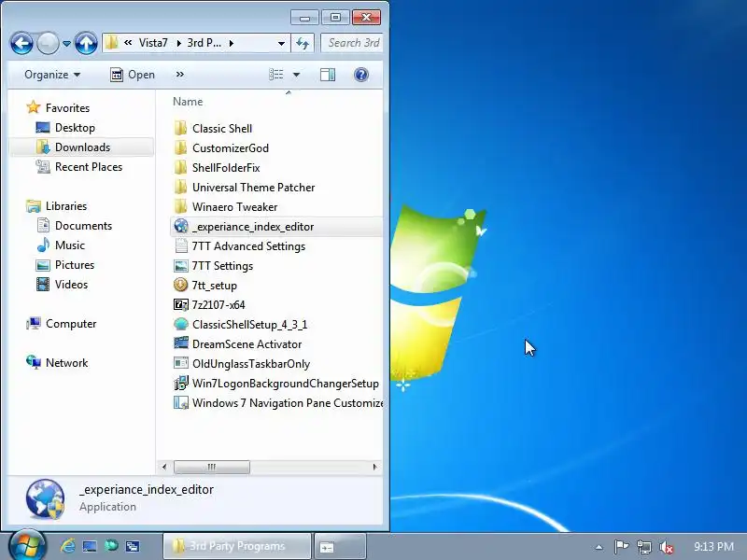Select the Winaero Tweaker folder icon
Image resolution: width=747 pixels, height=560 pixels.
coord(180,206)
